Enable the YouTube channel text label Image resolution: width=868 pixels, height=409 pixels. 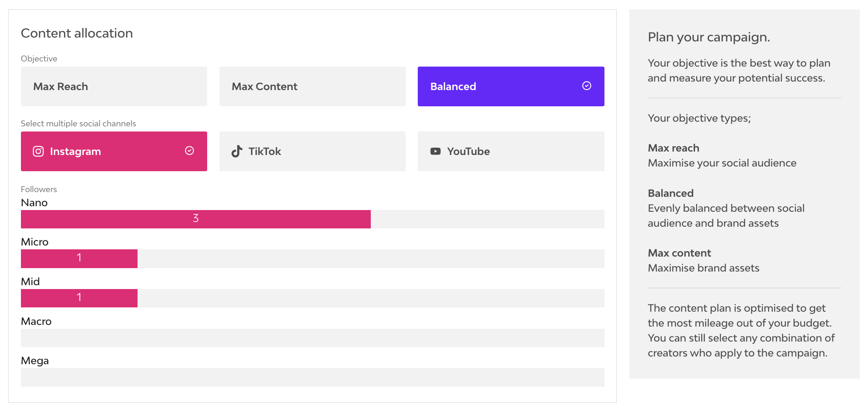468,152
